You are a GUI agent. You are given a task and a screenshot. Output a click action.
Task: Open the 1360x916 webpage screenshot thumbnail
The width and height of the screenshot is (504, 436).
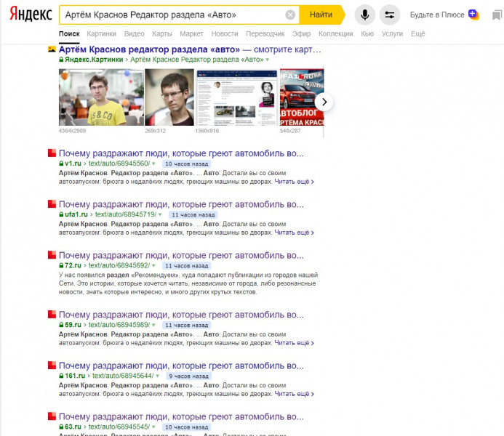coord(237,97)
